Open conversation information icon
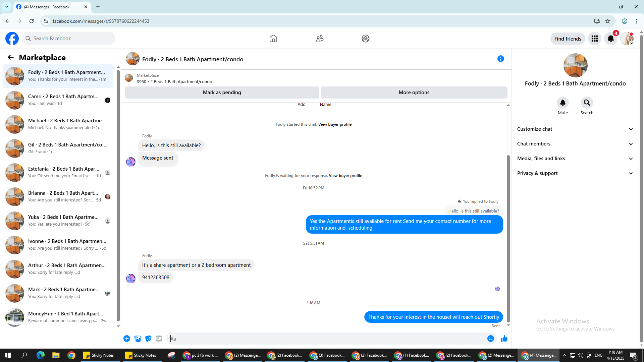The image size is (644, 362). coord(501,59)
